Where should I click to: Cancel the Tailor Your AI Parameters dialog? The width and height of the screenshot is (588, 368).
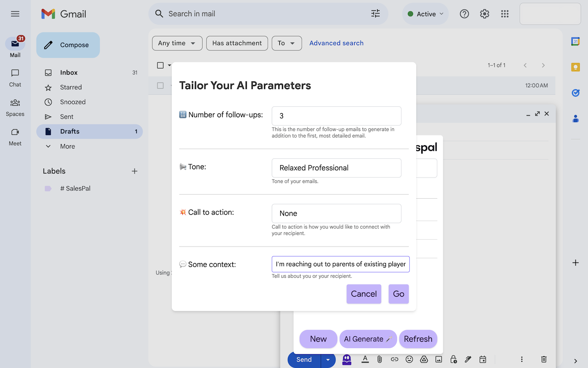pos(364,294)
